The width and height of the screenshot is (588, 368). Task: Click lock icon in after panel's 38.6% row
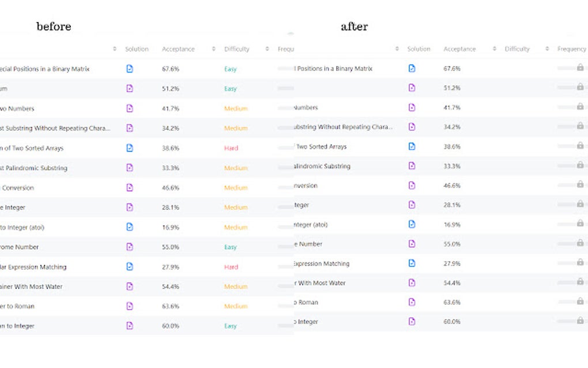click(580, 145)
